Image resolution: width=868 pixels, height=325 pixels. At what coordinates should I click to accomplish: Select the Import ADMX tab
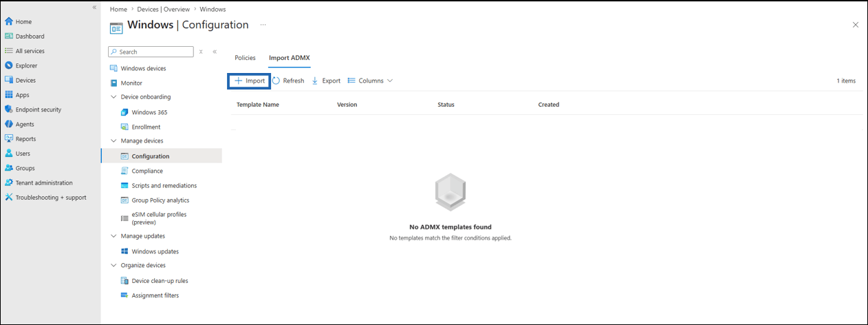tap(289, 58)
